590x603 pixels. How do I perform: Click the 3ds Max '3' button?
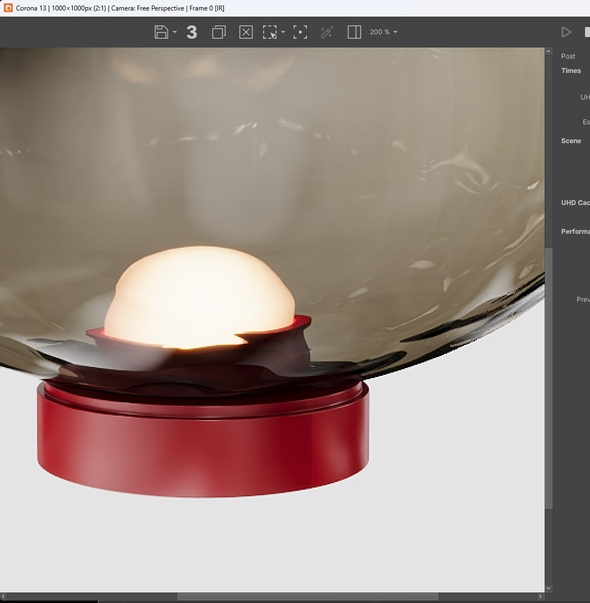[x=192, y=32]
